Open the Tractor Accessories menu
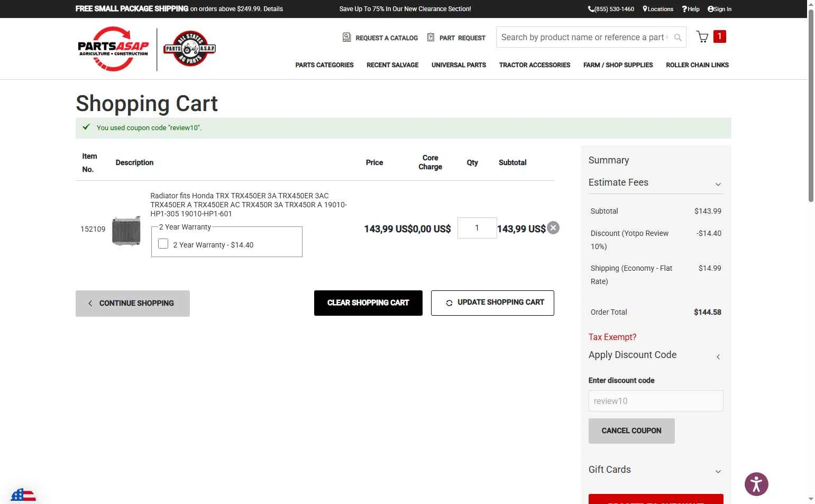This screenshot has width=815, height=504. tap(535, 65)
